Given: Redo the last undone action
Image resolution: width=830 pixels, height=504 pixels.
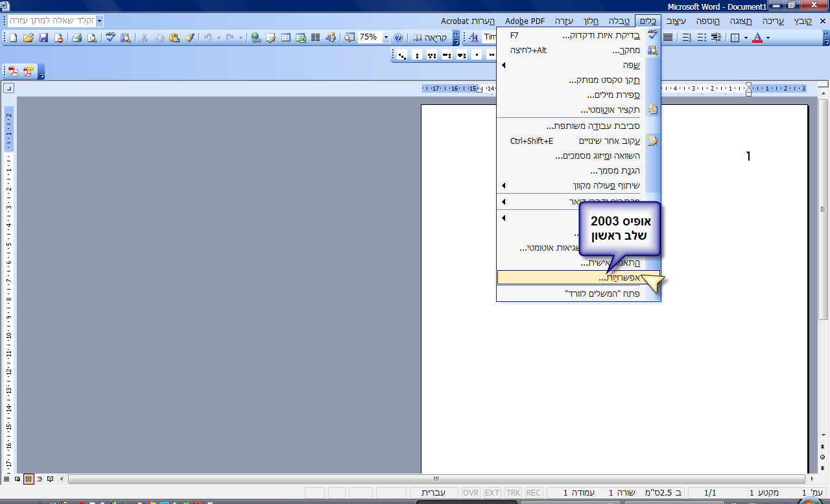Looking at the screenshot, I should [x=230, y=38].
